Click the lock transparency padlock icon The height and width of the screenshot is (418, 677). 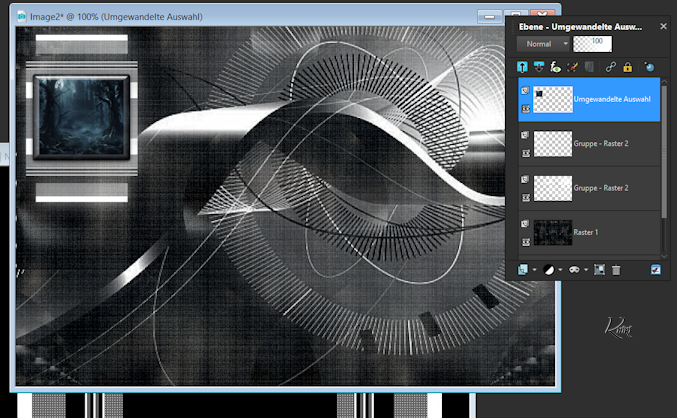coord(627,67)
